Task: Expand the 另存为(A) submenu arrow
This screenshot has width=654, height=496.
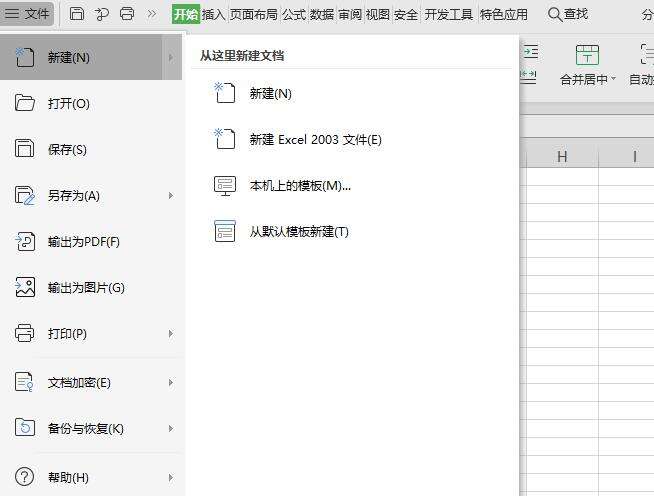Action: pos(171,195)
